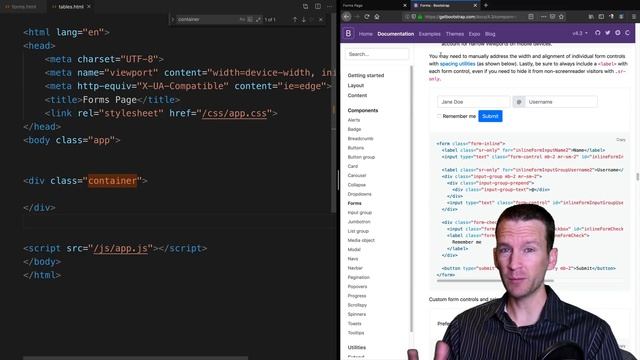Screen dimensions: 640x360
Task: Click the Username input field
Action: pos(561,102)
